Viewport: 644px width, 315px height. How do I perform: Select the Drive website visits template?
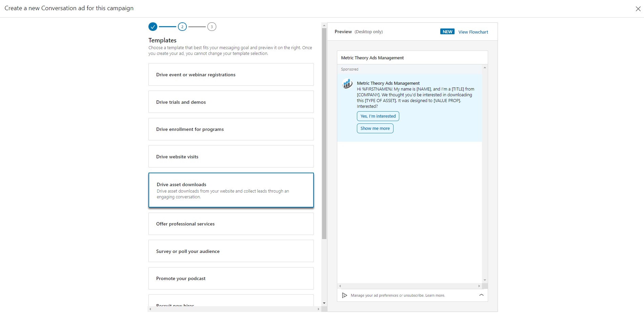click(231, 156)
